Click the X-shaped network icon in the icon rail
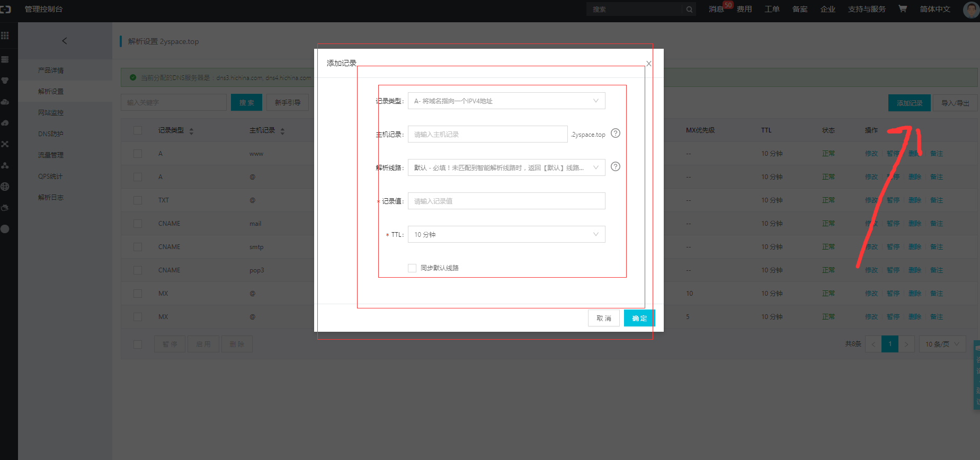 coord(5,144)
